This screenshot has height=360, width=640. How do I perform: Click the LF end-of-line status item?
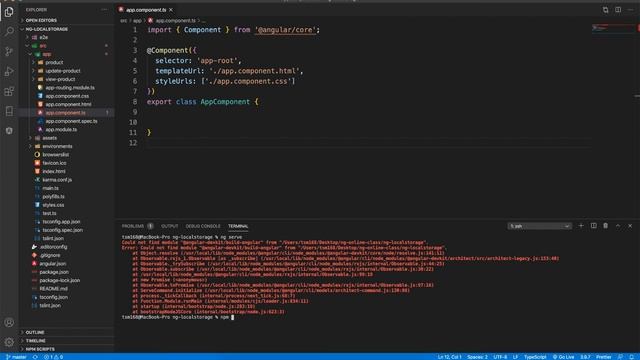pos(515,357)
